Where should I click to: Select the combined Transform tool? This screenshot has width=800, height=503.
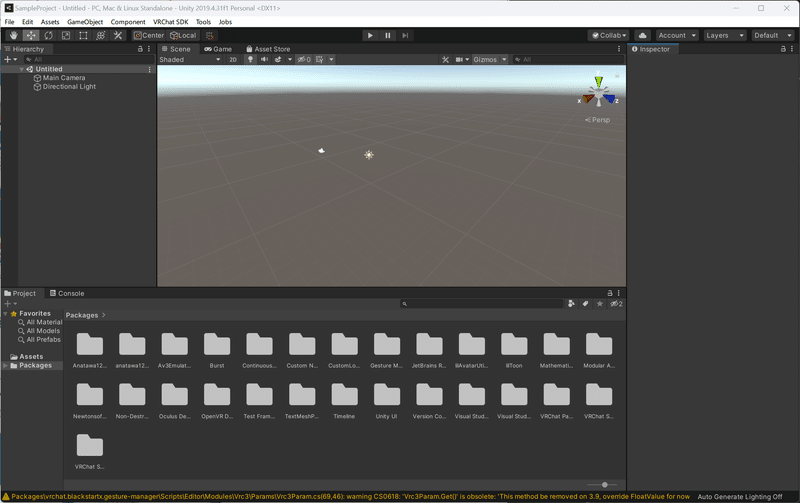(101, 35)
